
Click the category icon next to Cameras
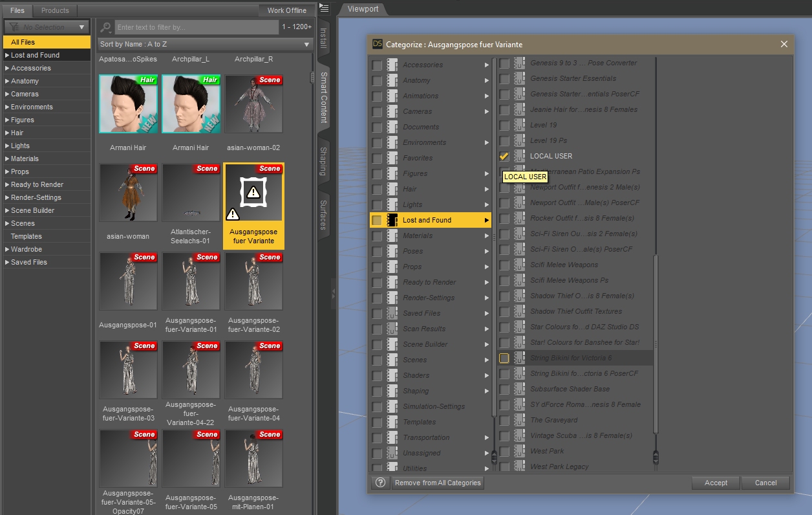[x=392, y=111]
